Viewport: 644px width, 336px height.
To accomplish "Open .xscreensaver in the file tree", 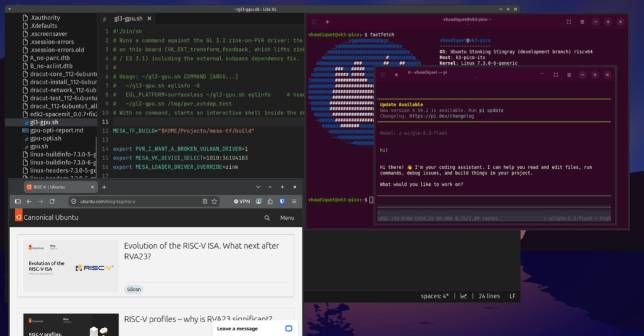I will 48,34.
